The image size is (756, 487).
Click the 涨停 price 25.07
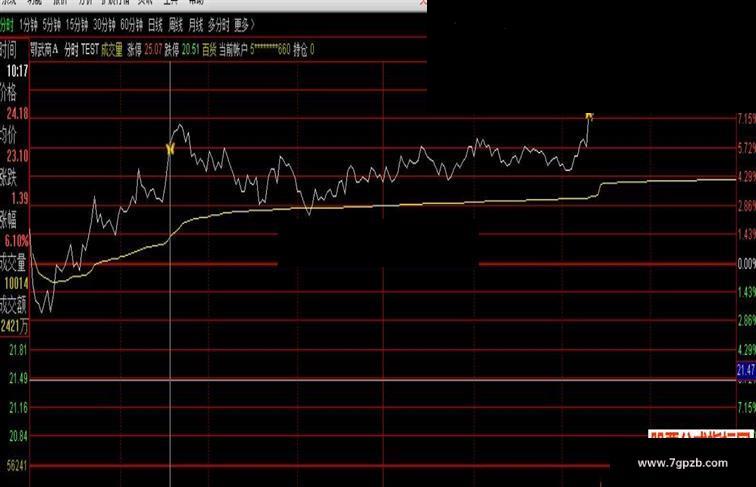(153, 49)
